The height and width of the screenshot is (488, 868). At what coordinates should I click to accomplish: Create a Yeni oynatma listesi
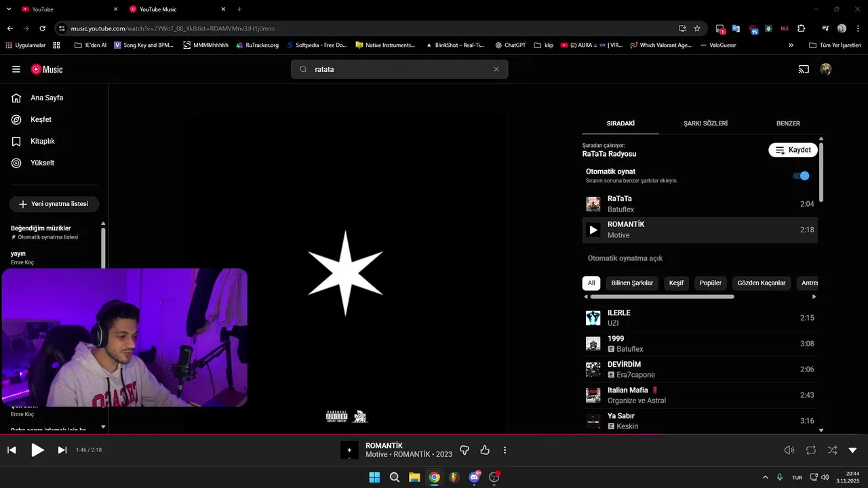click(54, 204)
